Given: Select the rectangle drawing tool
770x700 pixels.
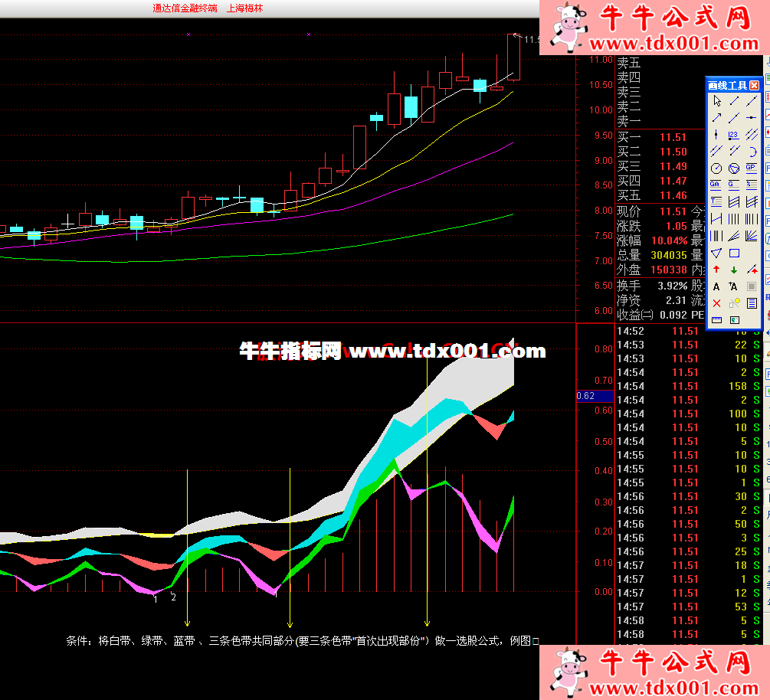Looking at the screenshot, I should click(x=734, y=253).
